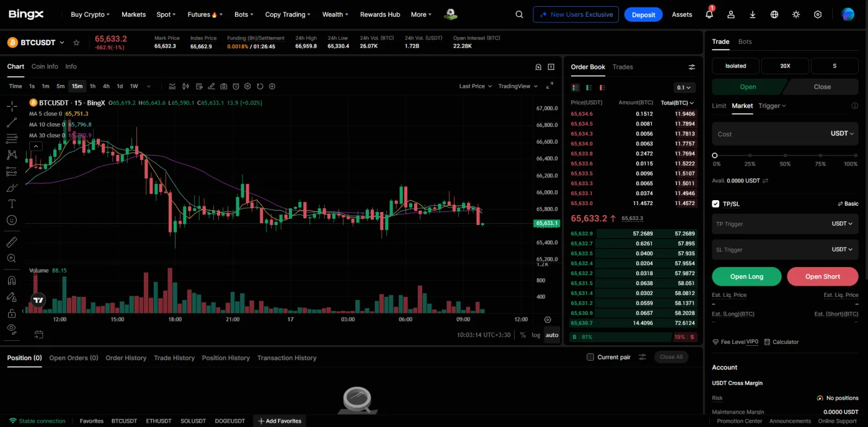868x427 pixels.
Task: Switch to the Trades tab
Action: 622,67
